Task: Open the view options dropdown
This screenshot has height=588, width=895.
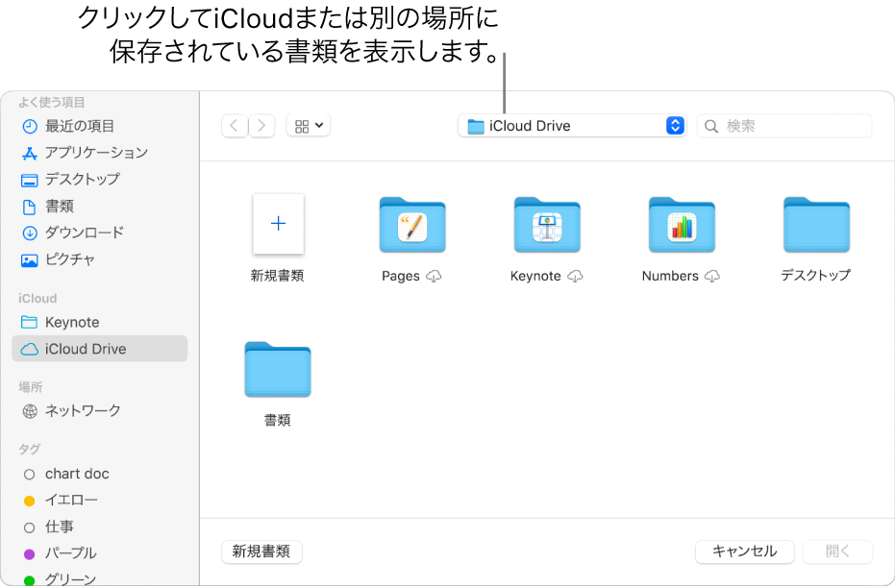Action: click(307, 126)
